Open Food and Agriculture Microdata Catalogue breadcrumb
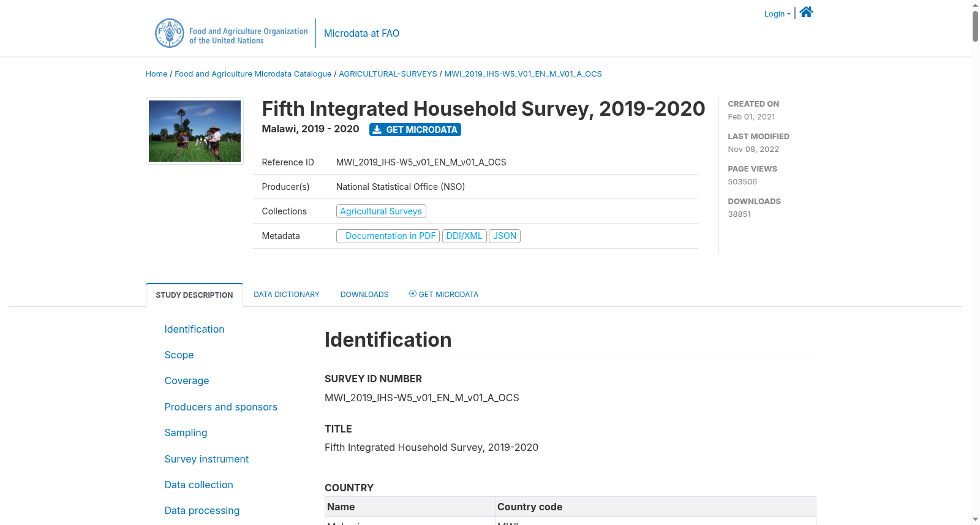 (253, 74)
